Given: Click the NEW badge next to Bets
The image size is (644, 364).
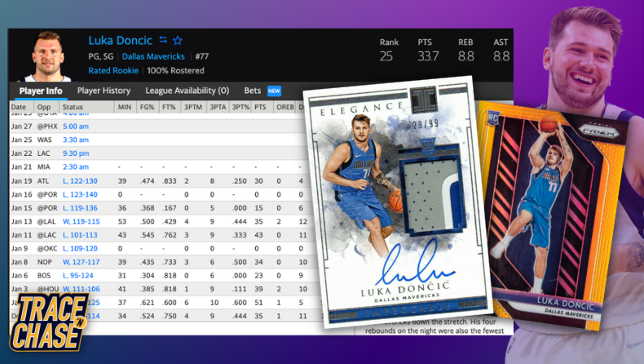Looking at the screenshot, I should pyautogui.click(x=274, y=91).
